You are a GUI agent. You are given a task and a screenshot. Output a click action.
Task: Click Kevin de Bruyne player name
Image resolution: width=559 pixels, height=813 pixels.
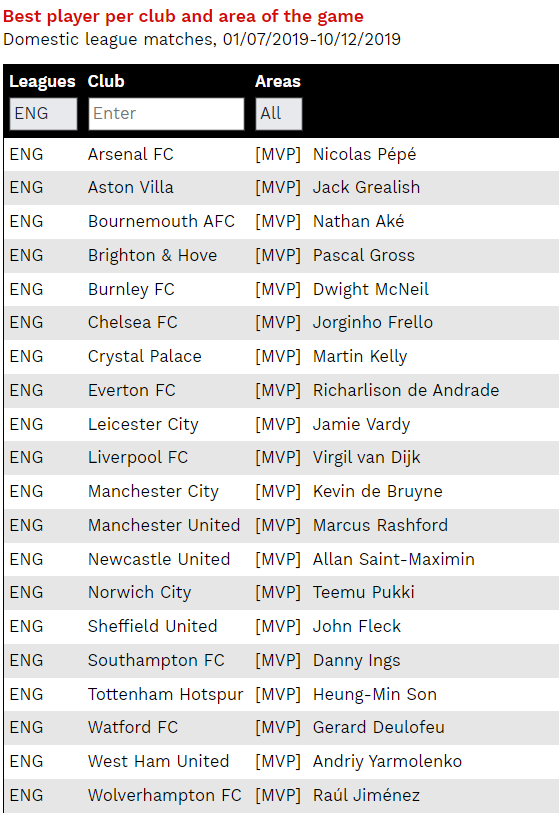pyautogui.click(x=378, y=492)
